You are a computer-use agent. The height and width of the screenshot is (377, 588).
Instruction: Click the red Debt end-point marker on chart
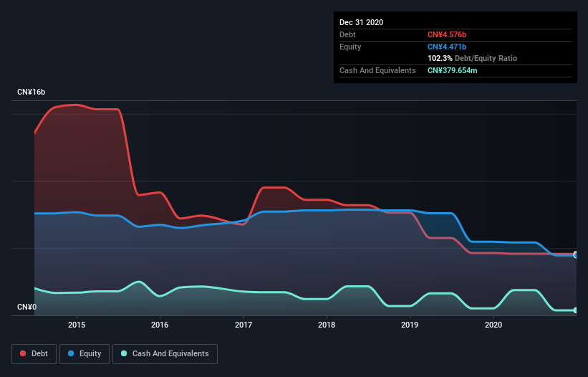point(576,253)
